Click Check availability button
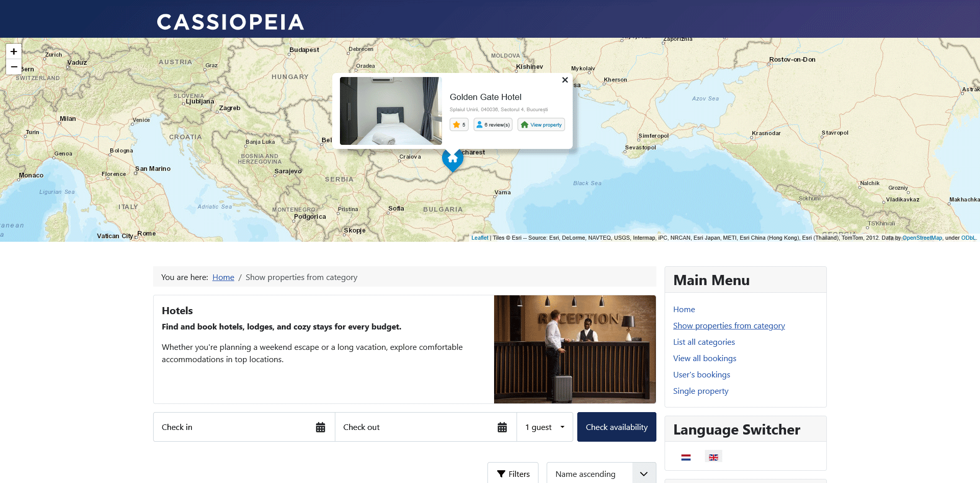This screenshot has width=980, height=483. (617, 427)
